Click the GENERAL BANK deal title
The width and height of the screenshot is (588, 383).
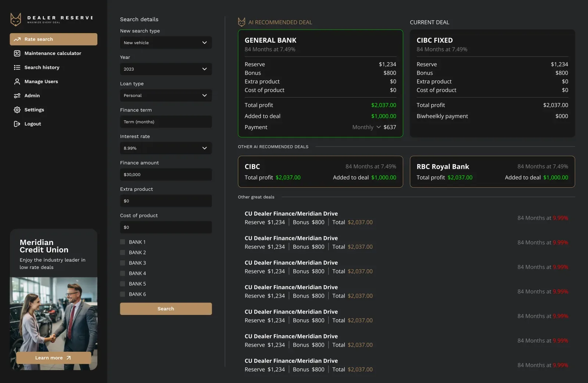[x=270, y=40]
